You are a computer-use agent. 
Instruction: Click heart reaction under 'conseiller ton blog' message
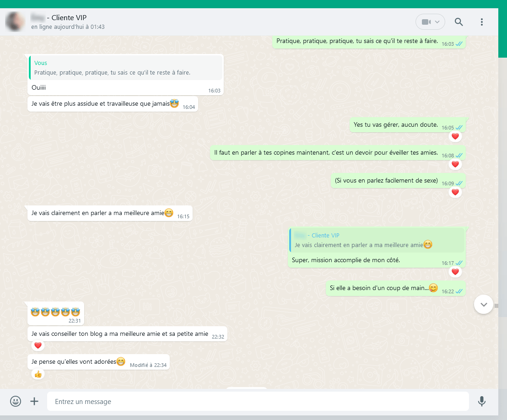click(x=38, y=345)
